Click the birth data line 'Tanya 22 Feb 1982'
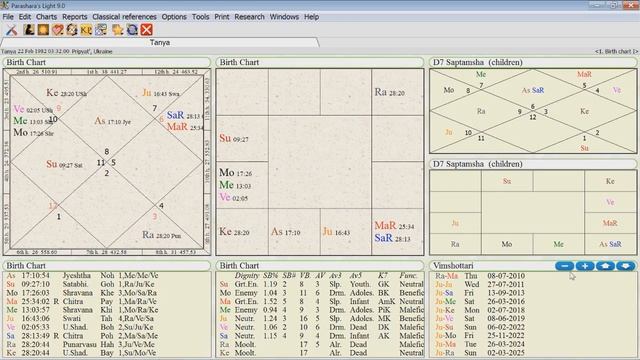The image size is (640, 360). click(57, 51)
